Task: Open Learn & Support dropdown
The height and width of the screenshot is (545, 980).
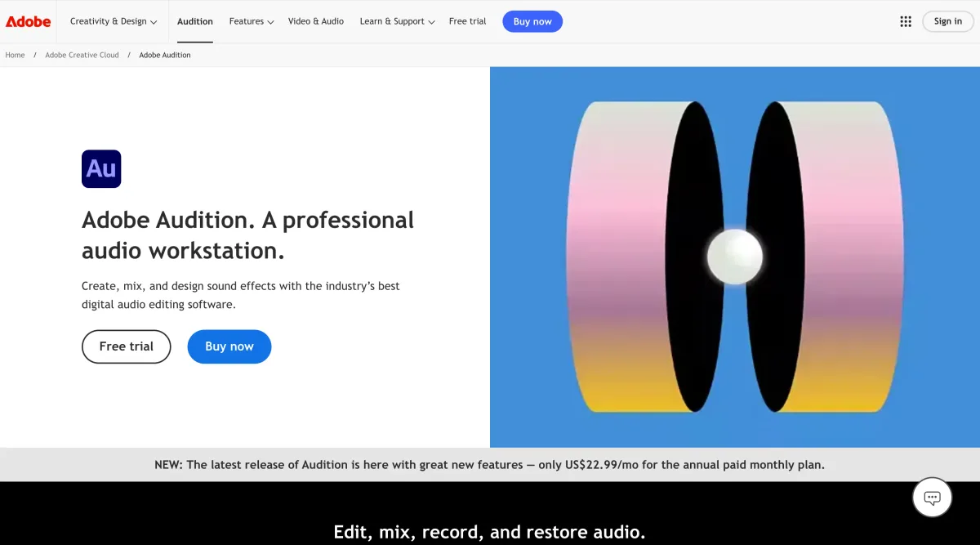Action: point(397,21)
